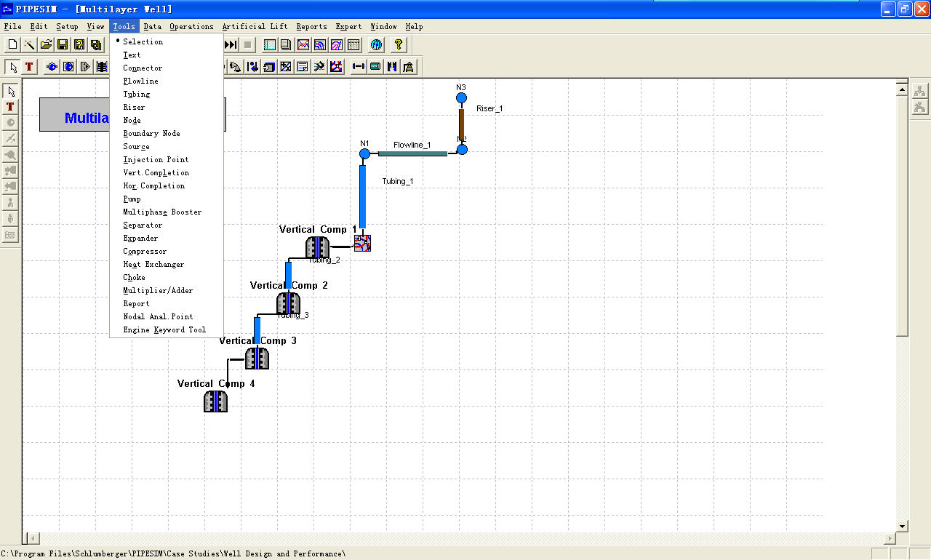Choose Separator from the Tools menu
The image size is (931, 560).
pyautogui.click(x=167, y=225)
